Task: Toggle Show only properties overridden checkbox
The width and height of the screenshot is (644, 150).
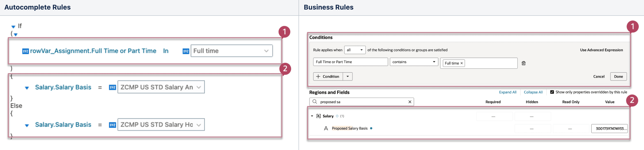Action: [x=552, y=92]
